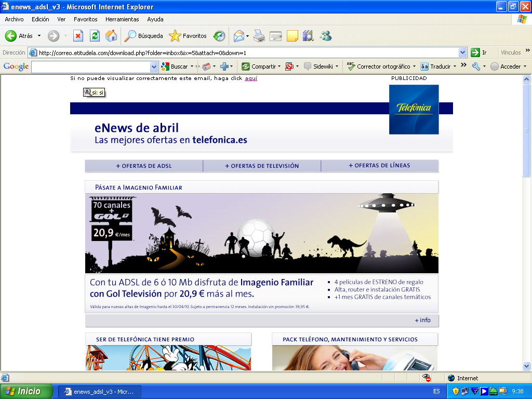Screen dimensions: 532x399
Task: Click the Traducir translate button
Action: pyautogui.click(x=435, y=66)
